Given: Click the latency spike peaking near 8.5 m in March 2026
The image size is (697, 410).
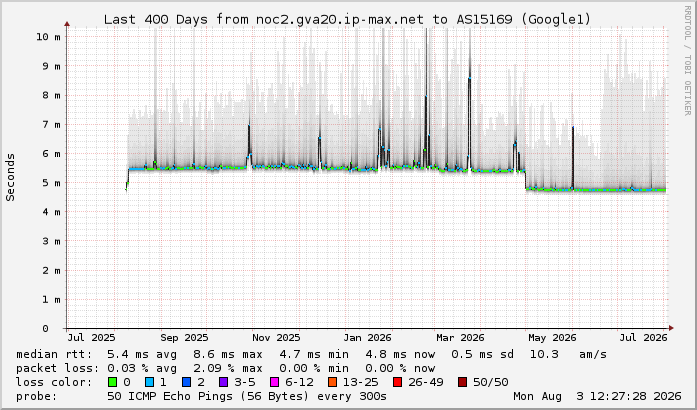Looking at the screenshot, I should pyautogui.click(x=469, y=122).
